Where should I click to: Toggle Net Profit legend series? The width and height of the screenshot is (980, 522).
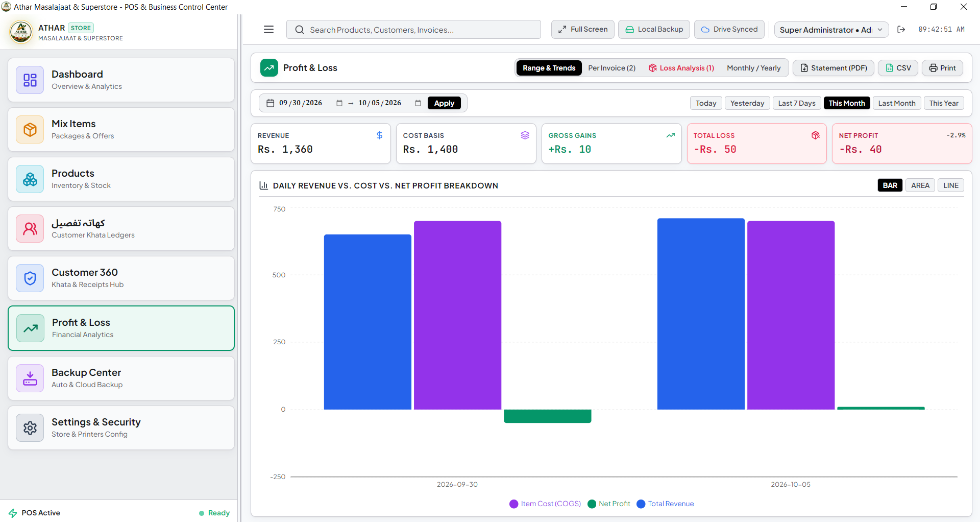609,504
